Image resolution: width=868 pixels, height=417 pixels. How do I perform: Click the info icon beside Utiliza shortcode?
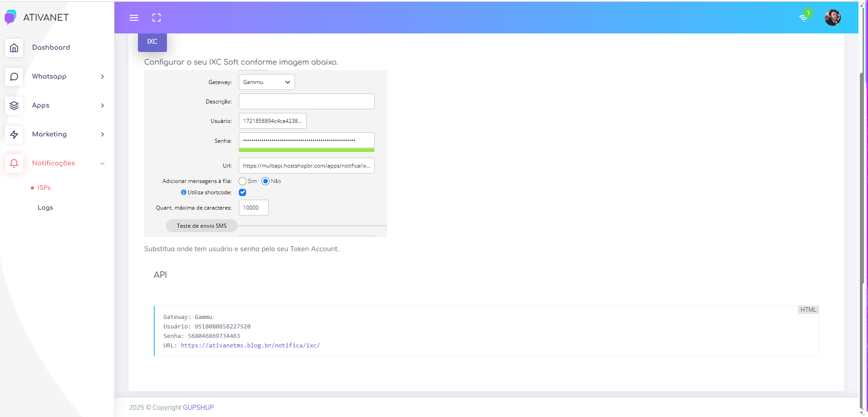[184, 192]
